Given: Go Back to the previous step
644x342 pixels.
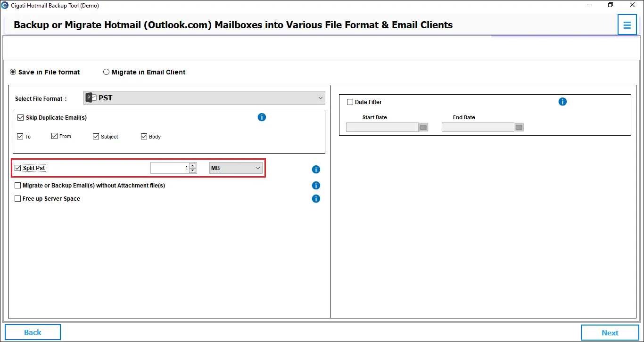Looking at the screenshot, I should click(33, 332).
